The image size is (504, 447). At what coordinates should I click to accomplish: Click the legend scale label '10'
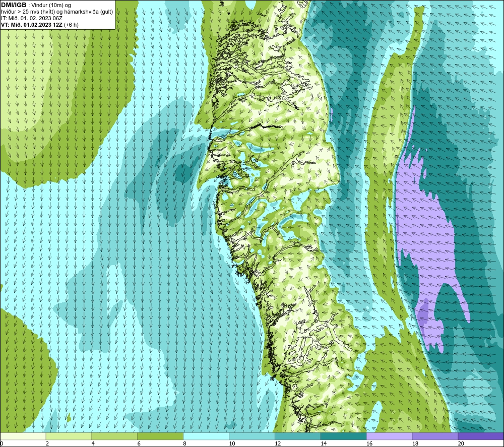tap(232, 444)
